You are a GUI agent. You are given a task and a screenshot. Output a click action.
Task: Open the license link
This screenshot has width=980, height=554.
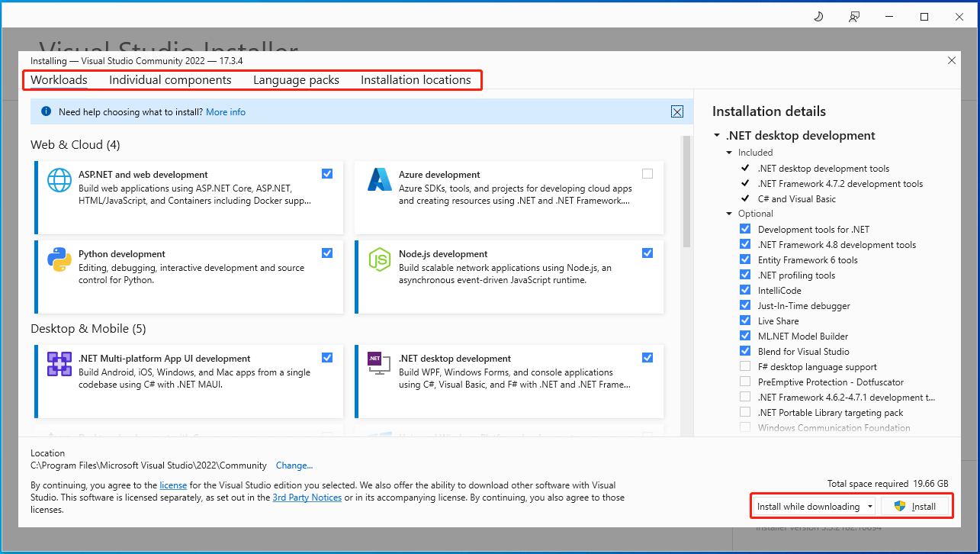(173, 485)
